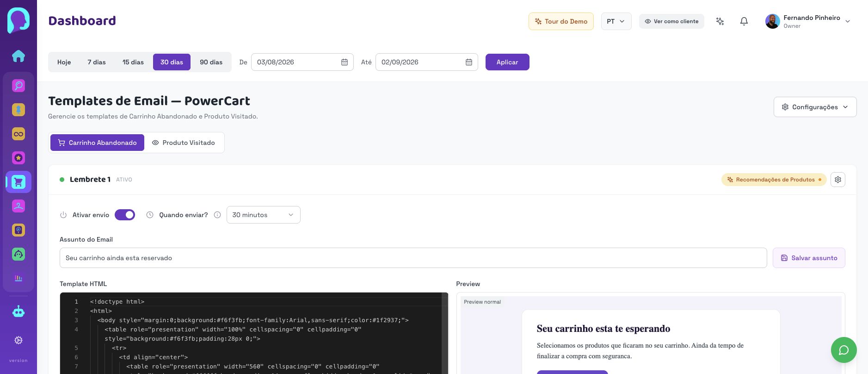Click the ATIVO status label
Viewport: 868px width, 374px height.
tap(124, 180)
